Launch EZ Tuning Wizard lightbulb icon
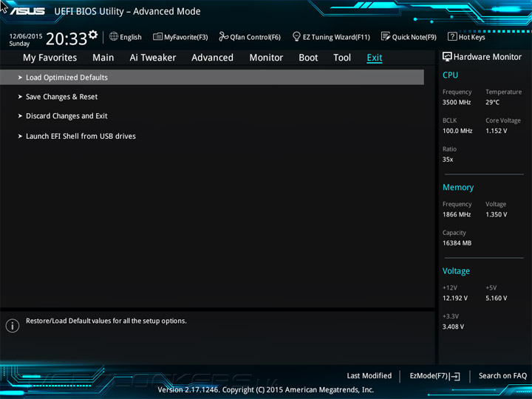The image size is (532, 399). point(296,36)
